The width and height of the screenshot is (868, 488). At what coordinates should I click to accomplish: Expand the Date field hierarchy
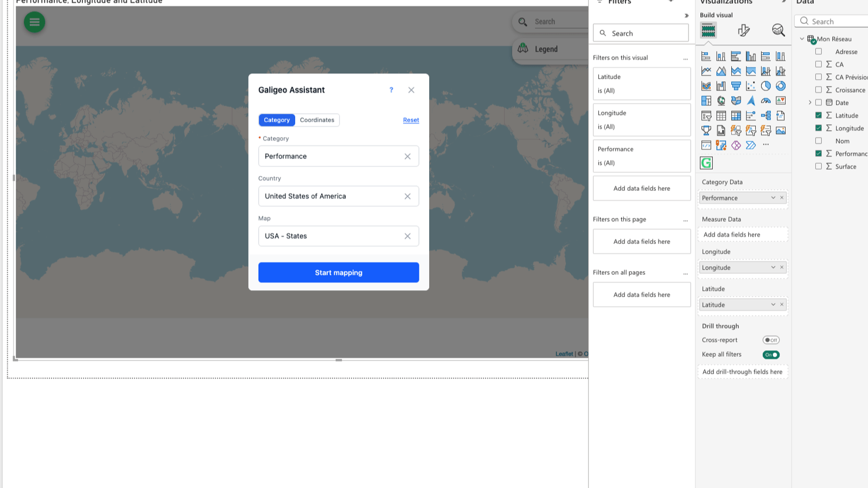[x=809, y=102]
